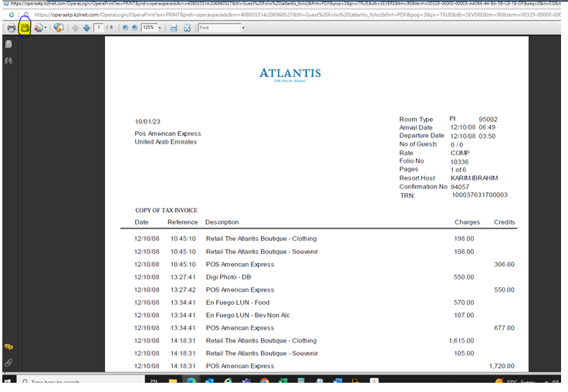This screenshot has height=392, width=568.
Task: Click reference time 13:27:42
Action: tap(183, 290)
